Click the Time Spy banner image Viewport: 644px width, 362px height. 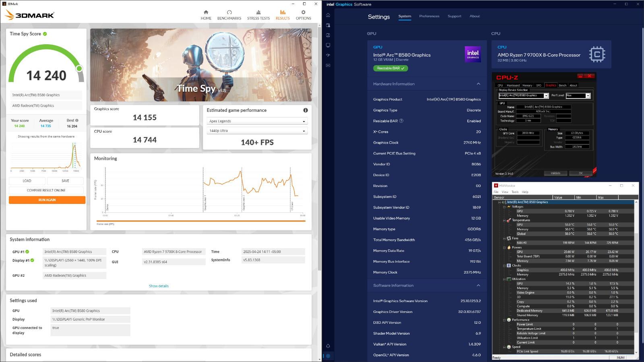click(x=201, y=65)
